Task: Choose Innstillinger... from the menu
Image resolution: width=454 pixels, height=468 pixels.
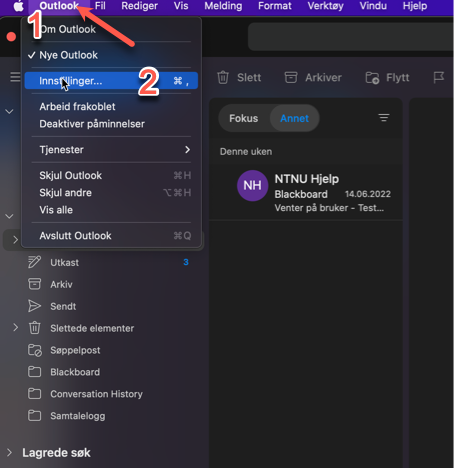Action: [111, 81]
